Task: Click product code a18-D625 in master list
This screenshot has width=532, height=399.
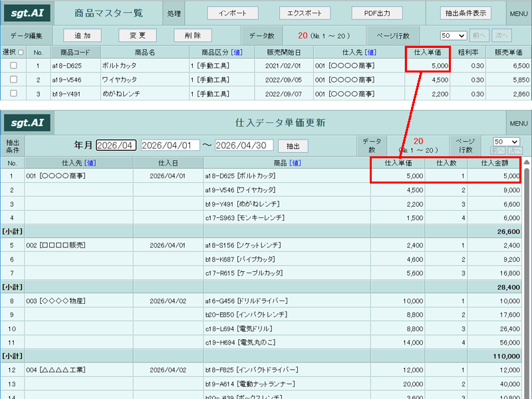Action: (x=67, y=66)
